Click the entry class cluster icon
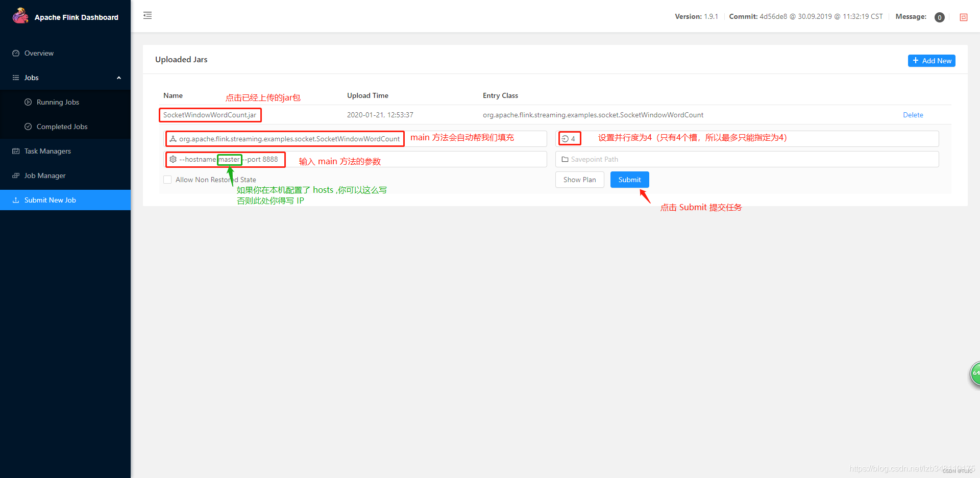This screenshot has height=478, width=980. click(173, 139)
